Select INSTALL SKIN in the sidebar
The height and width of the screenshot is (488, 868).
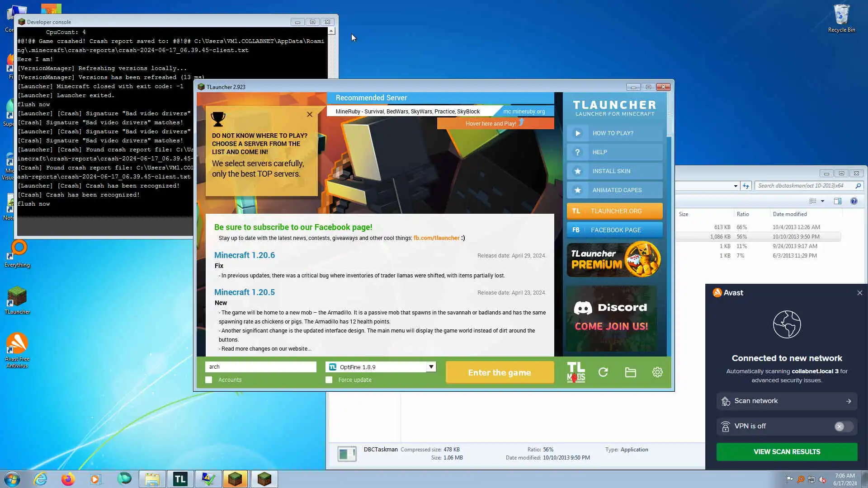point(614,171)
